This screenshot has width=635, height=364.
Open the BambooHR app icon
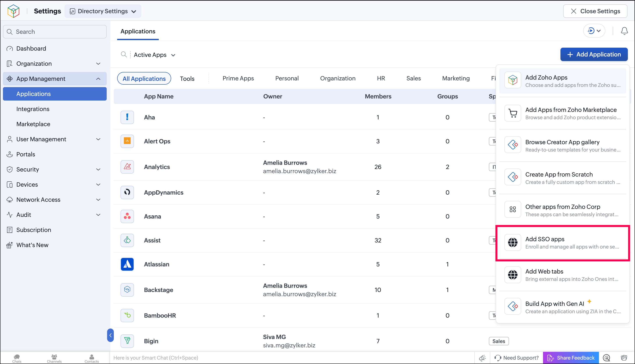pos(127,315)
